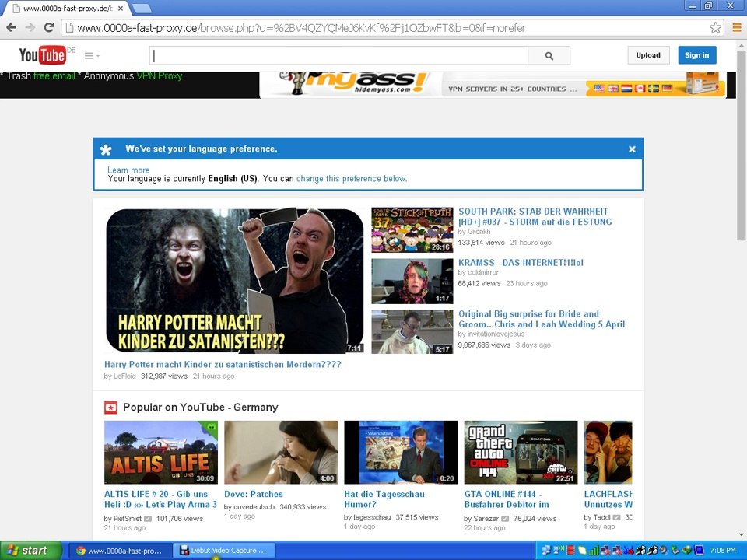Open the dovedeutsch channel link

coord(254,507)
